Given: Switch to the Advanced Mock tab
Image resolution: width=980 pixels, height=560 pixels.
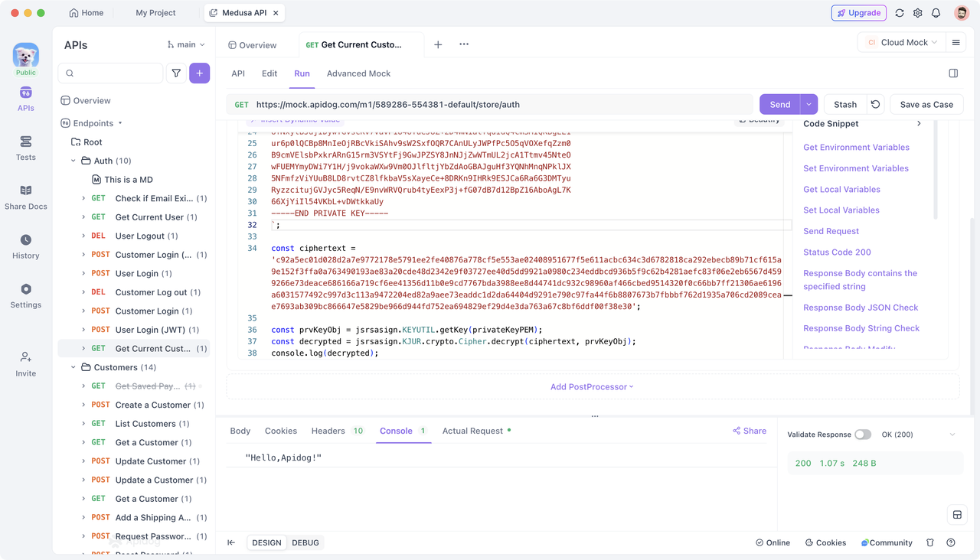Looking at the screenshot, I should (x=358, y=73).
